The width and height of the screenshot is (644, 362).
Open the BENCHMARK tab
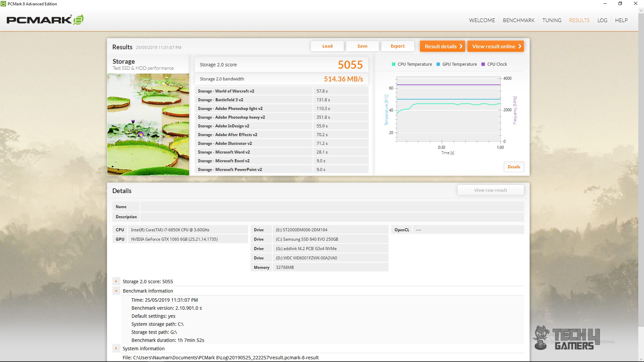tap(519, 20)
